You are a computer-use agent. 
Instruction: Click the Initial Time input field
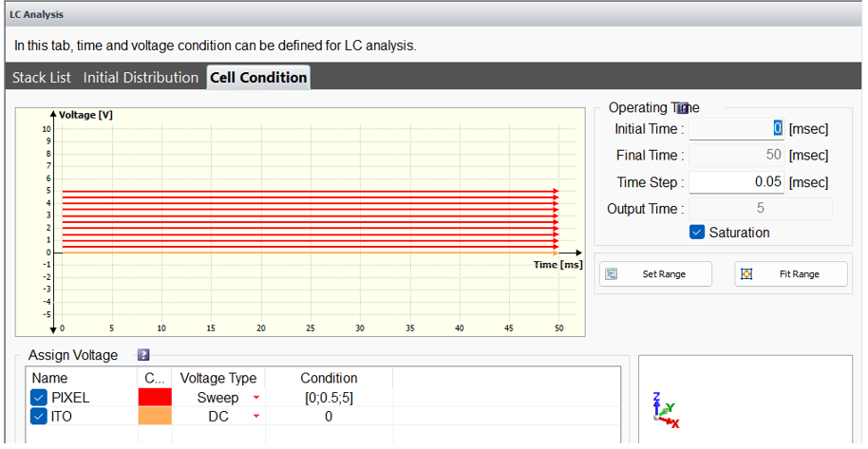pyautogui.click(x=736, y=129)
